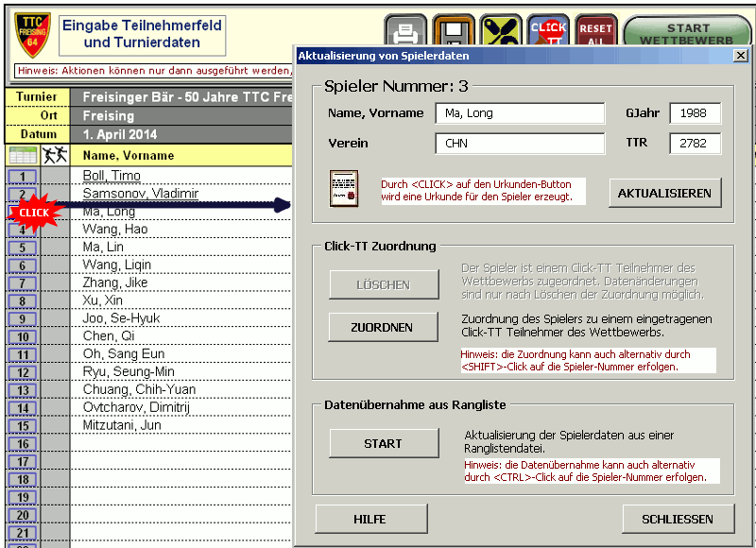Click the CLICK-TT toolbar icon

pos(546,29)
